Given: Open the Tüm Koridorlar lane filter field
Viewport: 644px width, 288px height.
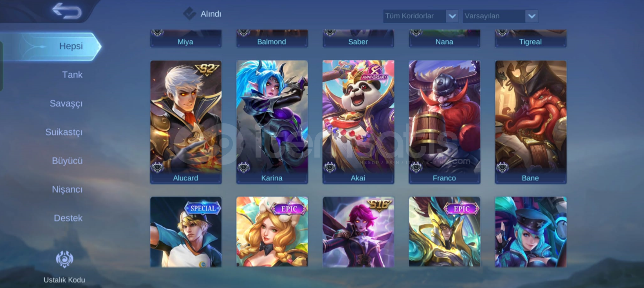Looking at the screenshot, I should [421, 16].
